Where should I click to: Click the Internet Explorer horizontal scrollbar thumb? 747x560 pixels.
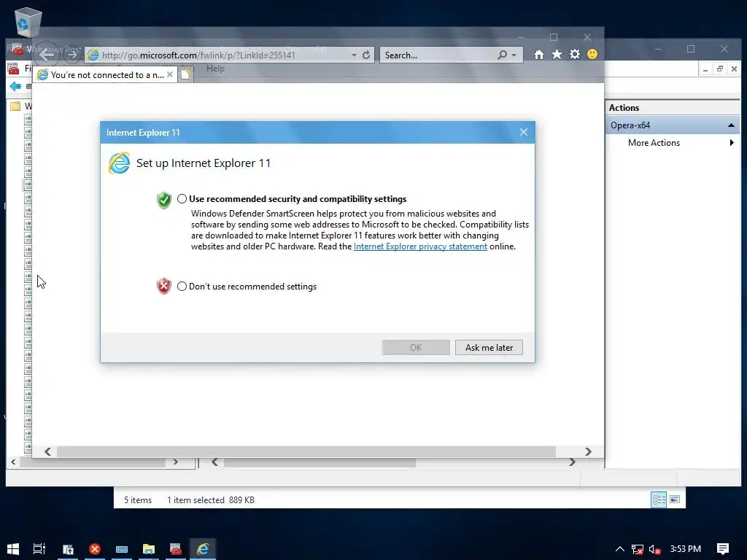(306, 451)
